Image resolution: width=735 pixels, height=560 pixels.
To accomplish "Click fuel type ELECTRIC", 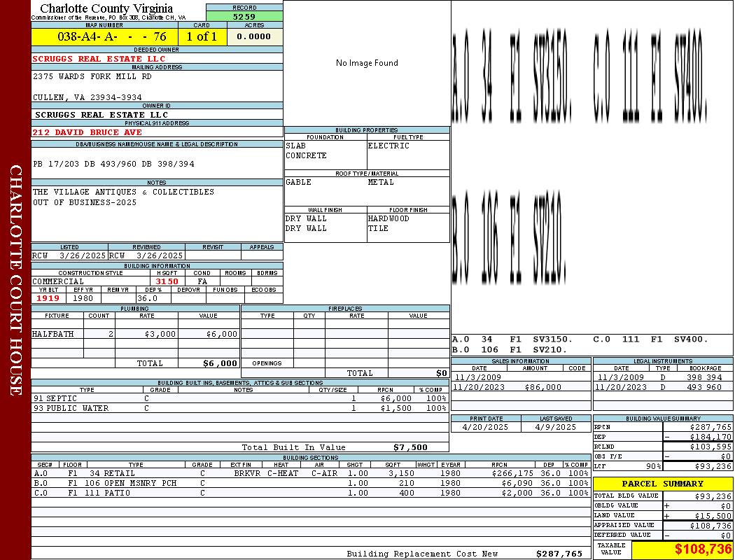I will coord(388,146).
